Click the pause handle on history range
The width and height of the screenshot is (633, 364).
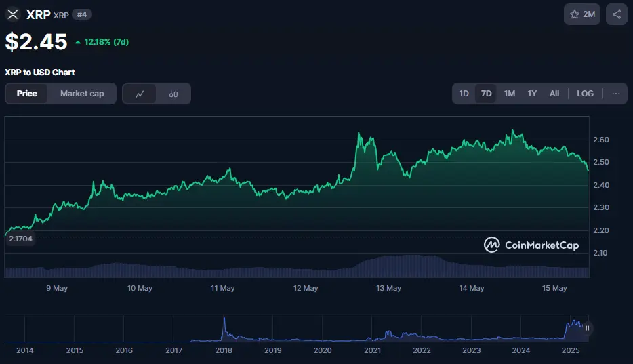click(588, 328)
